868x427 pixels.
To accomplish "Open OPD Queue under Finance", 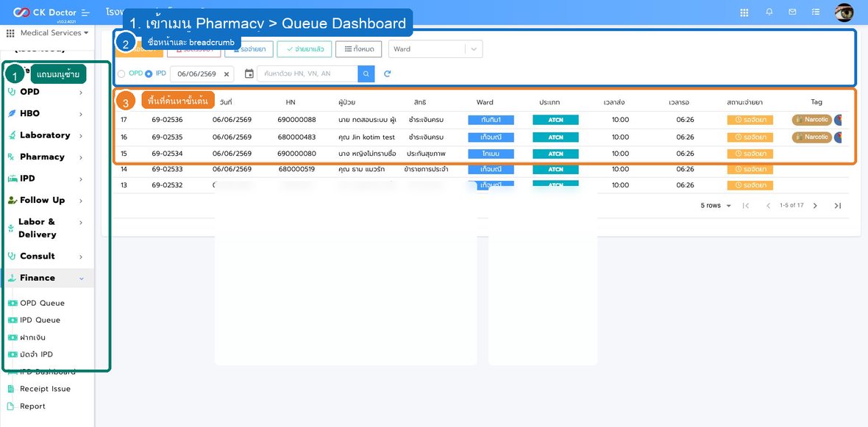I will tap(42, 303).
